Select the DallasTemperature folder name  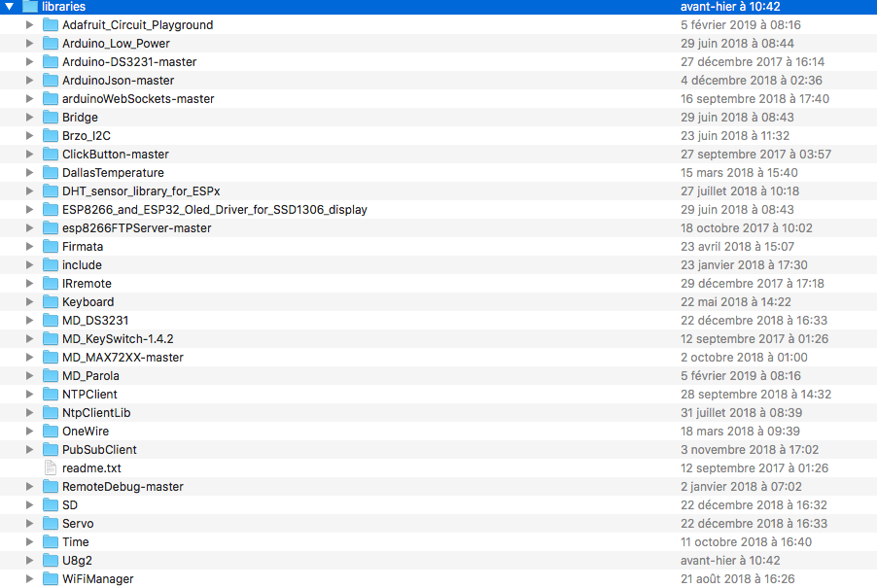click(113, 173)
